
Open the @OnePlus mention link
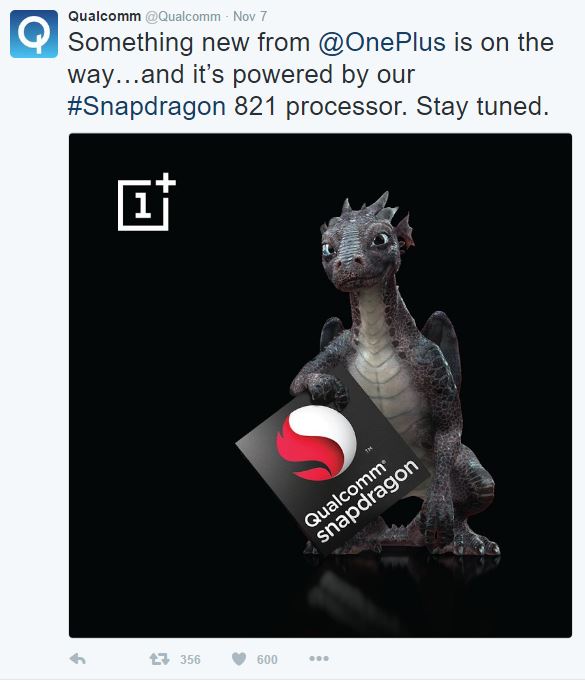382,42
